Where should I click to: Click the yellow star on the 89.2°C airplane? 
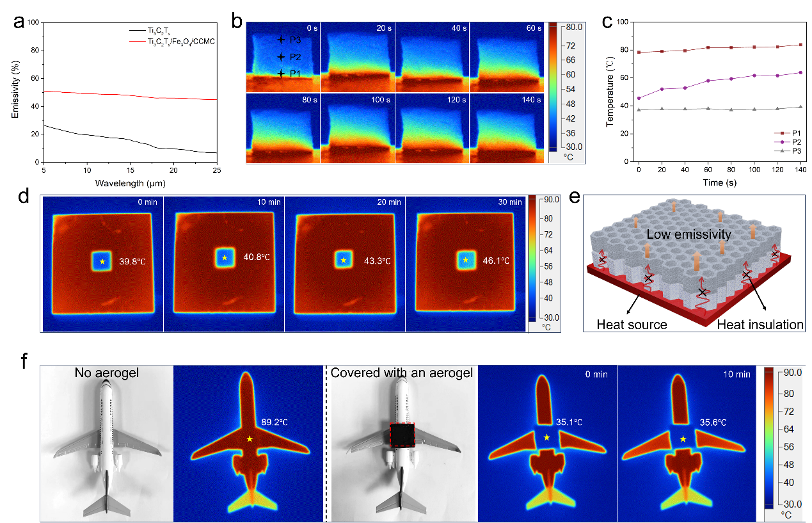tap(250, 439)
